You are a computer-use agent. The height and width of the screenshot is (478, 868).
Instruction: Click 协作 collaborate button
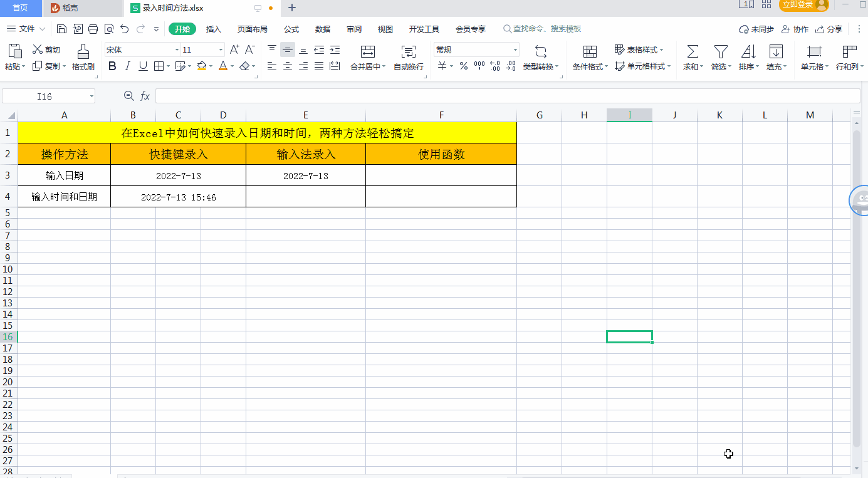[x=795, y=29]
